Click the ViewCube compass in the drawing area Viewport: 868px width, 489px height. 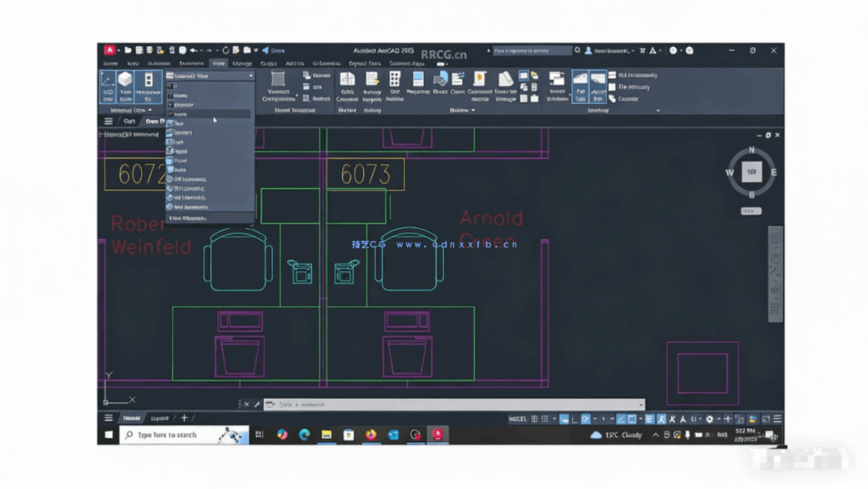point(751,172)
